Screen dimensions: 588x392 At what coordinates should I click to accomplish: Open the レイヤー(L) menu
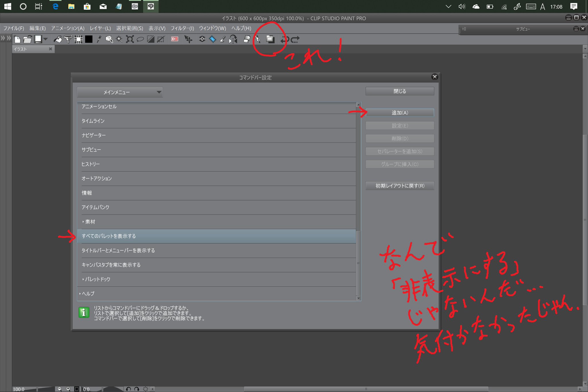[x=100, y=28]
